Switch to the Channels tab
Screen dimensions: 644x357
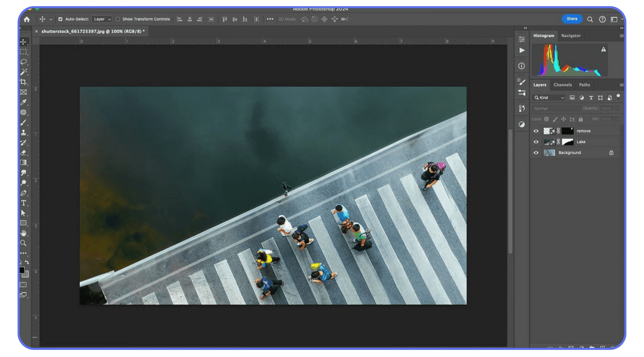[x=562, y=85]
